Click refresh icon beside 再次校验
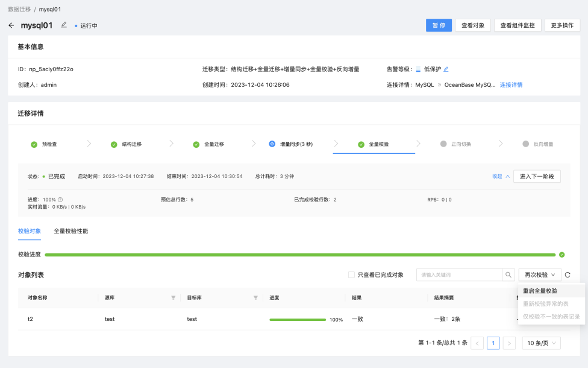Viewport: 588px width, 368px height. tap(568, 275)
